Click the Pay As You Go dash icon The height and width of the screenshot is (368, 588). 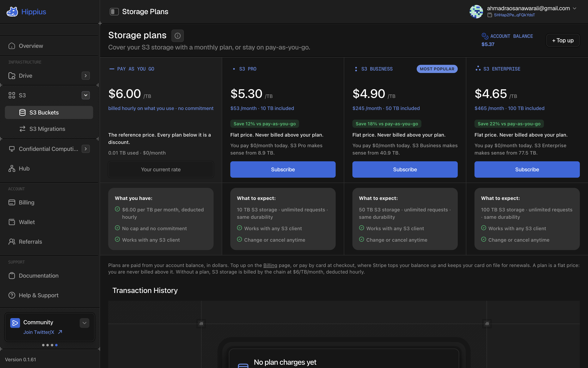point(112,69)
